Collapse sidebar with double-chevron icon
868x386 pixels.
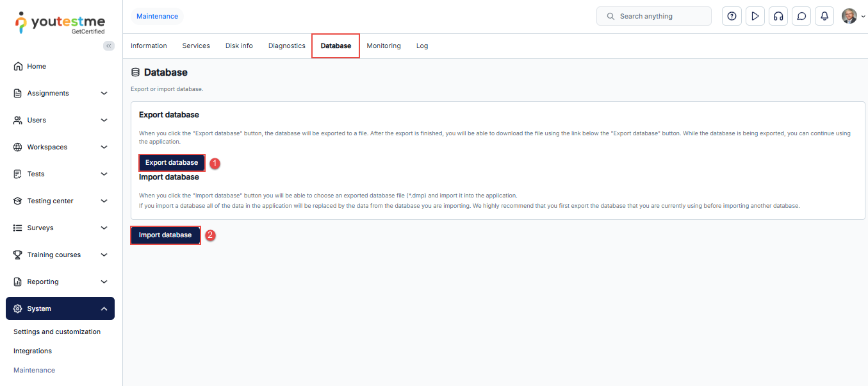point(109,46)
